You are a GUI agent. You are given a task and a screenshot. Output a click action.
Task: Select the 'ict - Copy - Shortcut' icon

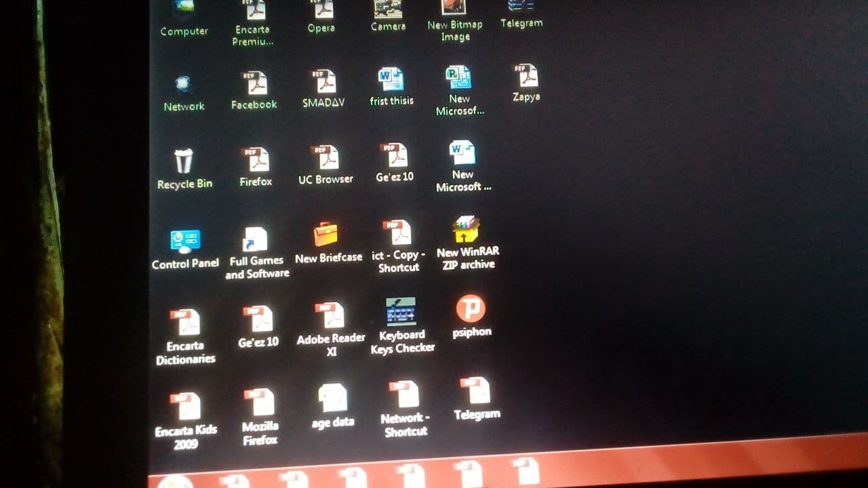point(399,247)
